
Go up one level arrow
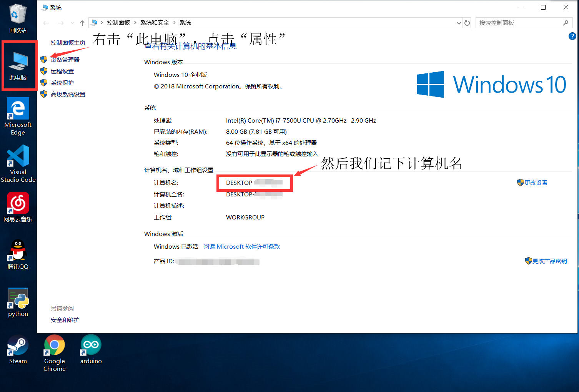tap(82, 23)
